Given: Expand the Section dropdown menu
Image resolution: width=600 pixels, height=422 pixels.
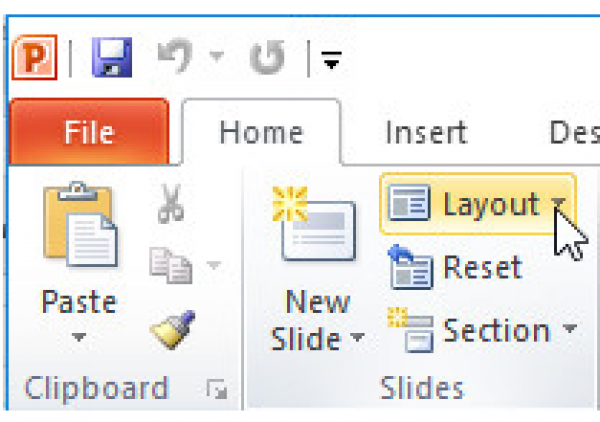Looking at the screenshot, I should point(569,330).
